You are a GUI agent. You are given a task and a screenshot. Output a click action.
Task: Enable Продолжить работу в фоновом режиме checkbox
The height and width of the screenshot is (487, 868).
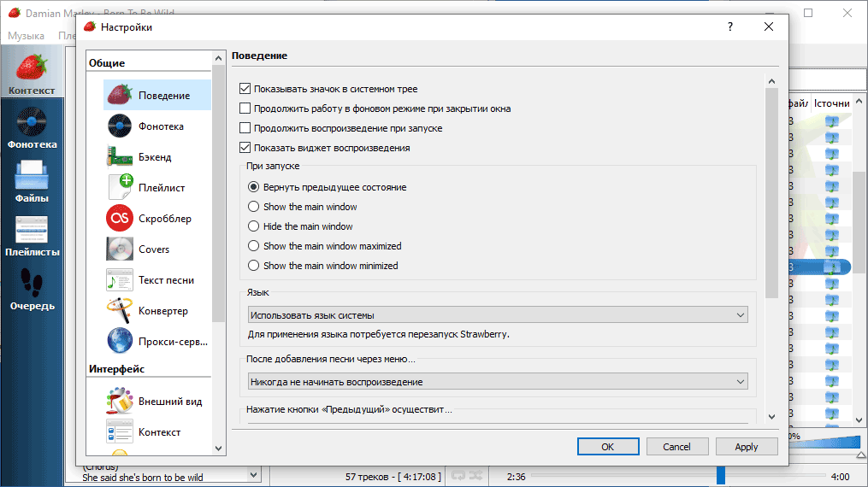[245, 109]
